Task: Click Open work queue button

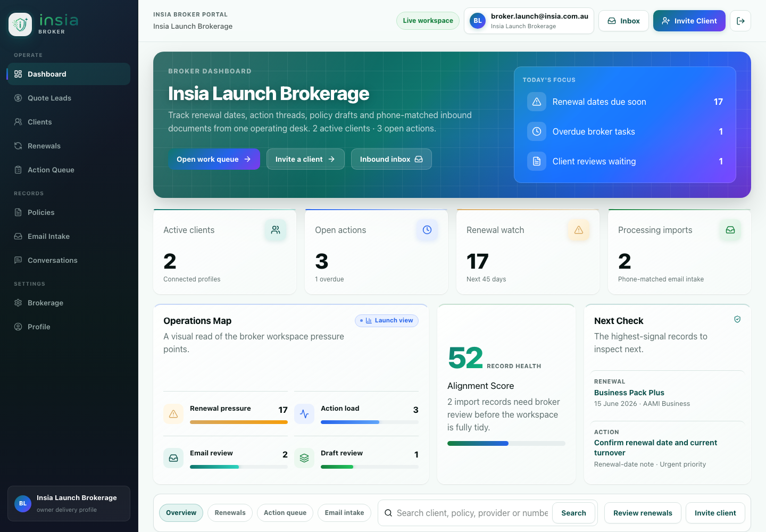Action: coord(214,159)
